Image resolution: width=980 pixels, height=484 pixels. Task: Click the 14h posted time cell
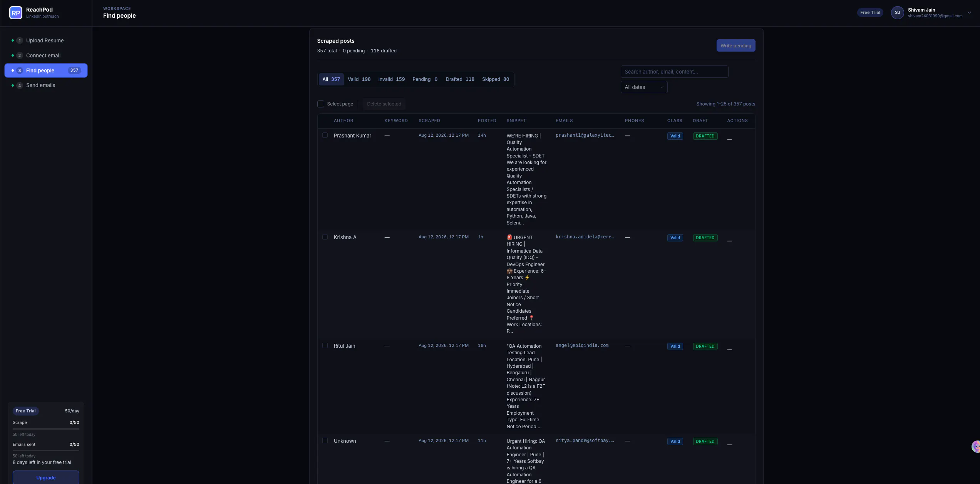pyautogui.click(x=482, y=136)
